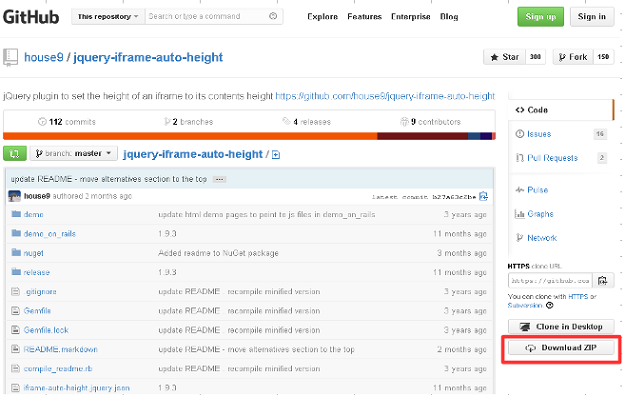Image resolution: width=625 pixels, height=397 pixels.
Task: Open the nuget folder
Action: (x=33, y=253)
